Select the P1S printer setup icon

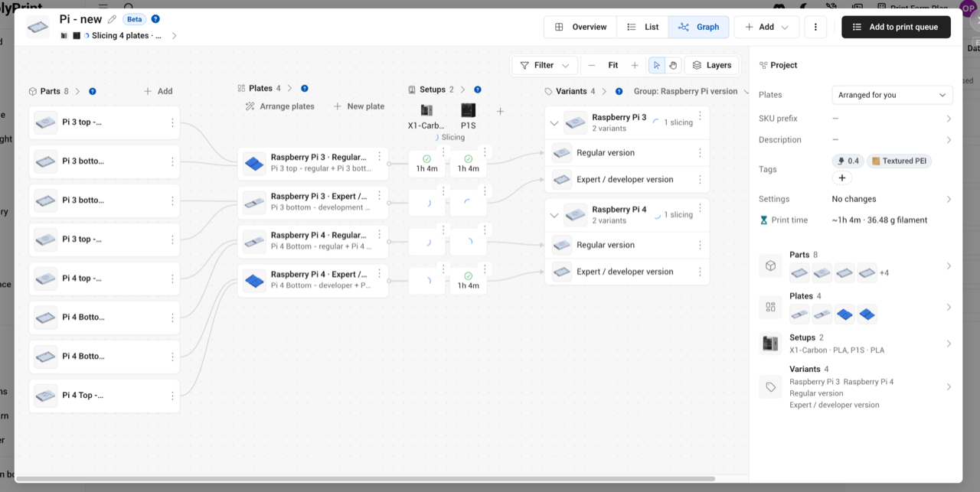468,110
